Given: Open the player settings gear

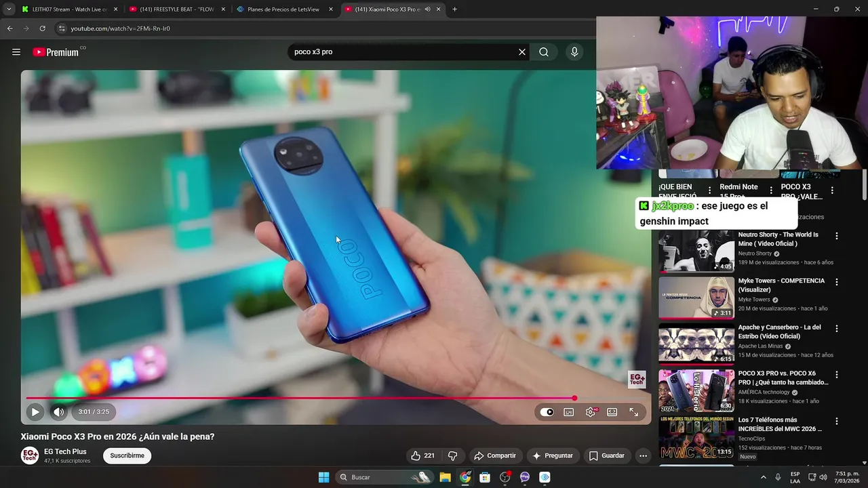Looking at the screenshot, I should coord(591,412).
